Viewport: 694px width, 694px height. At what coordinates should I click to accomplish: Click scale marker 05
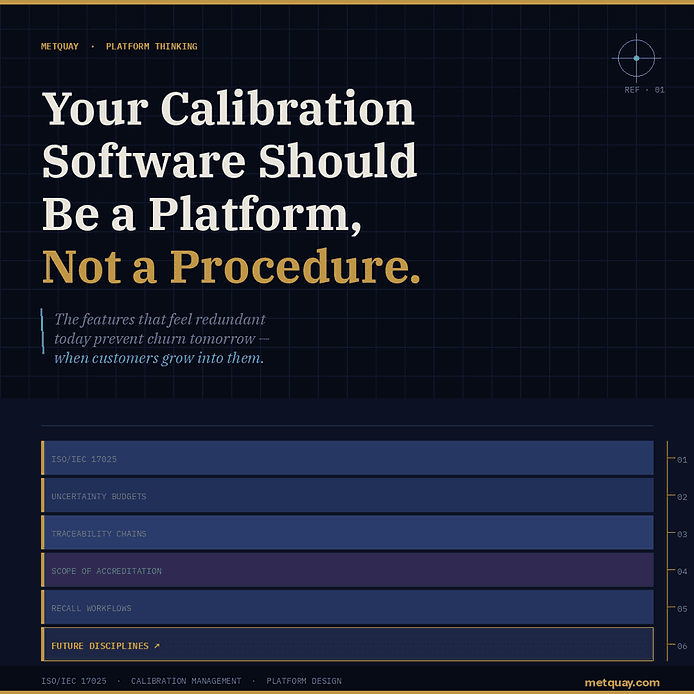pos(682,609)
